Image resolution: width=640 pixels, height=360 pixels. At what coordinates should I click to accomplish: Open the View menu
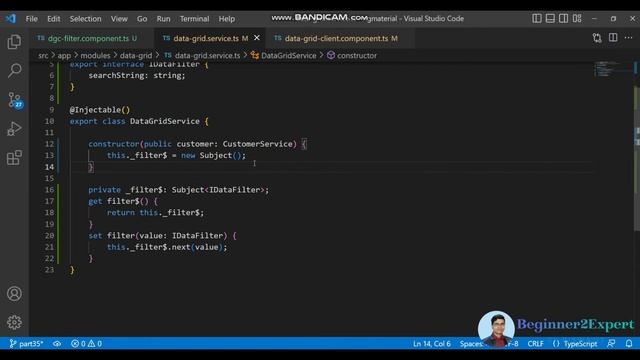point(119,19)
